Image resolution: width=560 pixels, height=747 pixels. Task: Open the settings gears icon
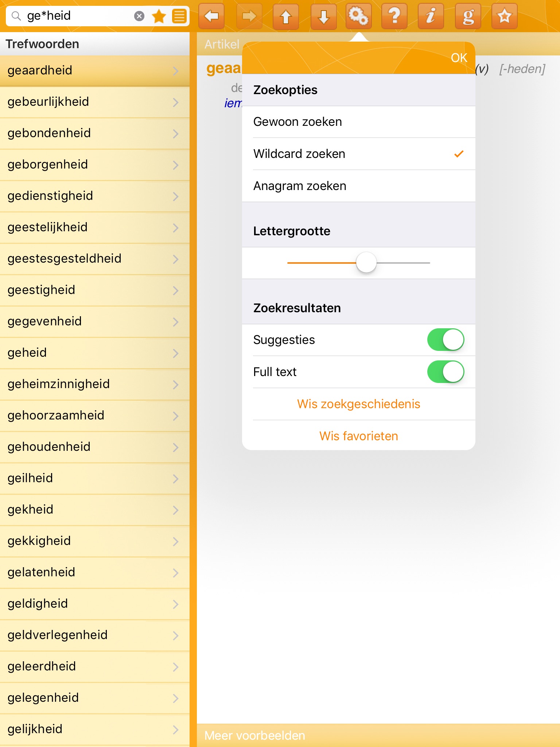click(359, 16)
